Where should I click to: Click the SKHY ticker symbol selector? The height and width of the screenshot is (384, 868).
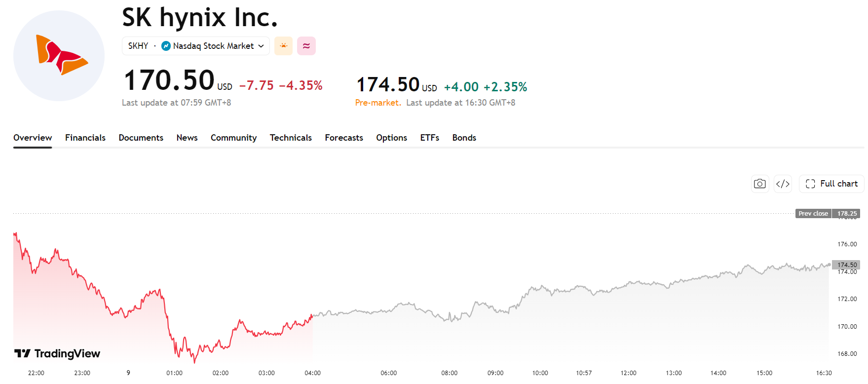138,46
